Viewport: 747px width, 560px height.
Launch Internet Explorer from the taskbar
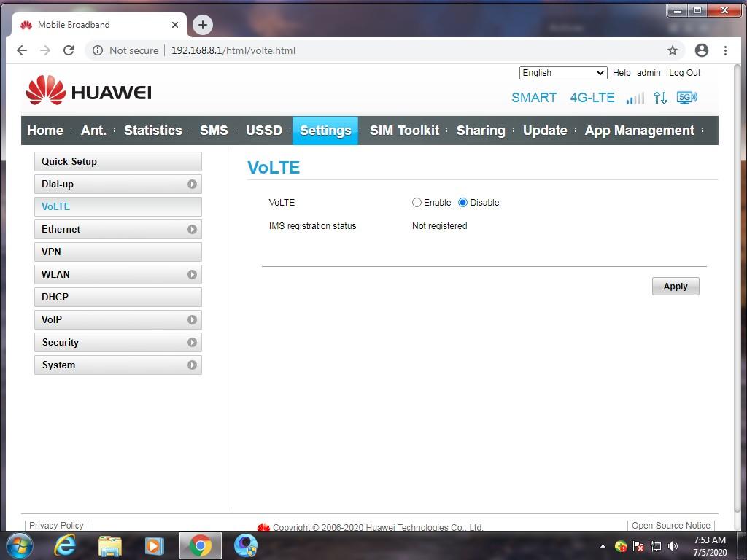pyautogui.click(x=64, y=545)
